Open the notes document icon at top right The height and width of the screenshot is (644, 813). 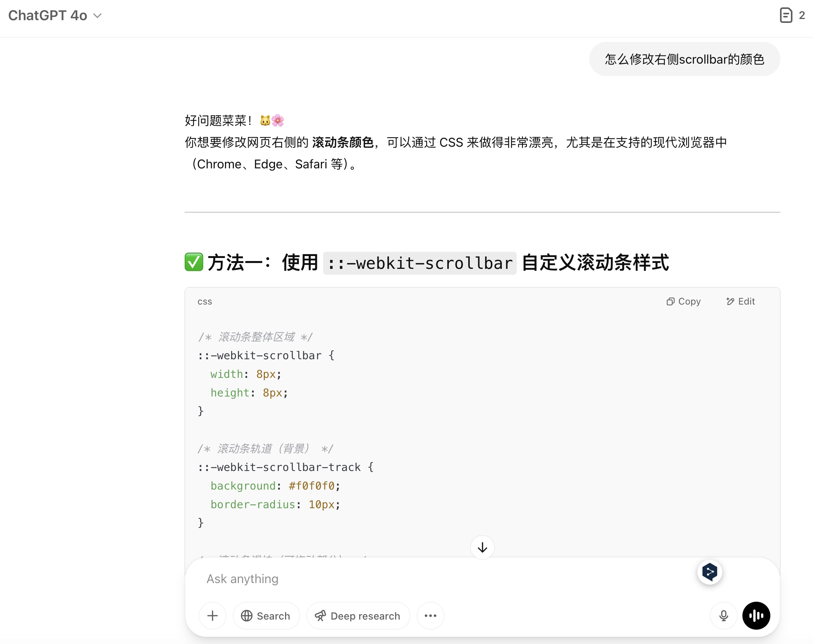pos(785,16)
